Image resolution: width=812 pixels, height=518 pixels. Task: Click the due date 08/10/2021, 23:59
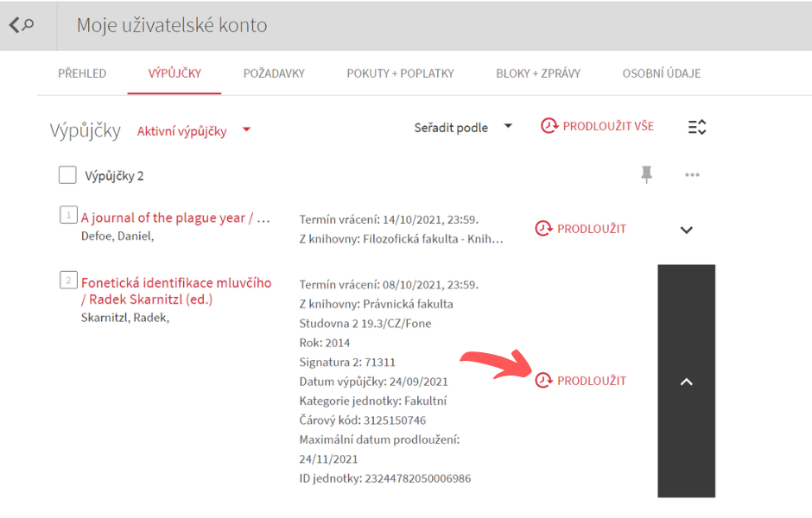point(430,285)
